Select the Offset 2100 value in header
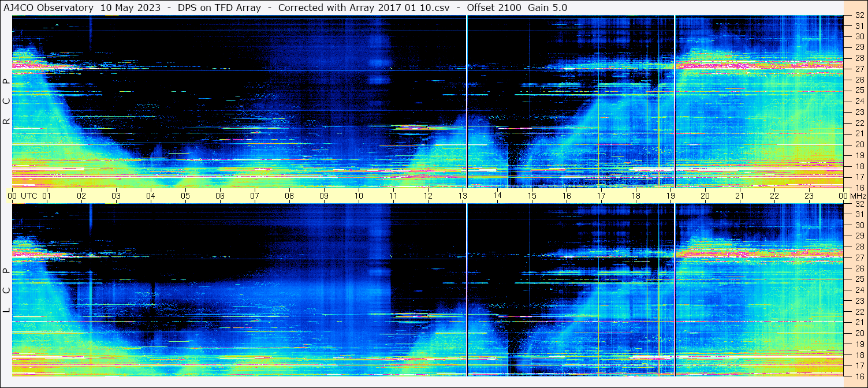868x388 pixels. 495,8
